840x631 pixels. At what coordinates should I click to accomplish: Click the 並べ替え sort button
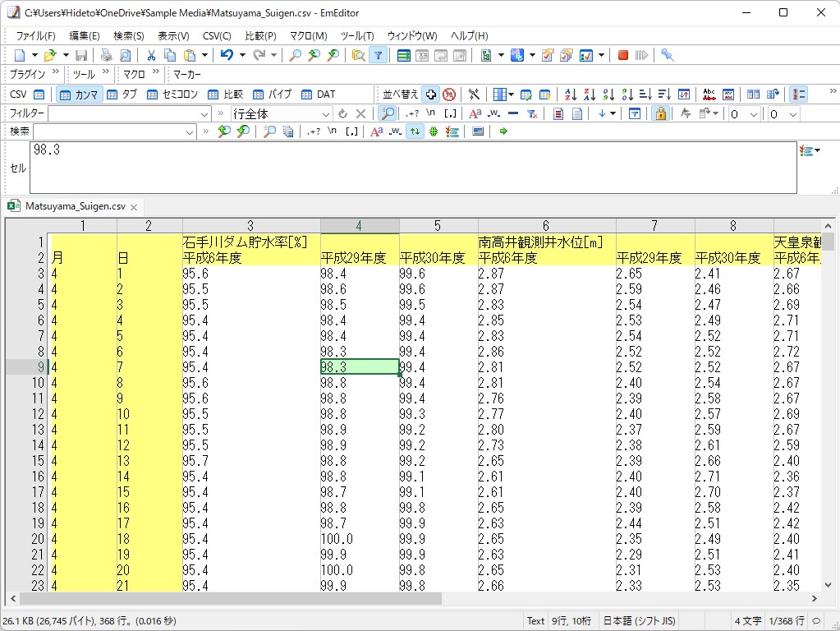tap(402, 94)
